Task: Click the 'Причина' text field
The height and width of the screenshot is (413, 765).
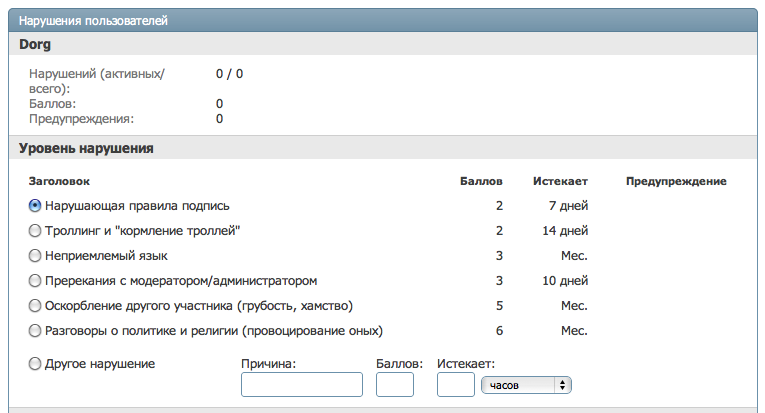Action: (x=302, y=385)
